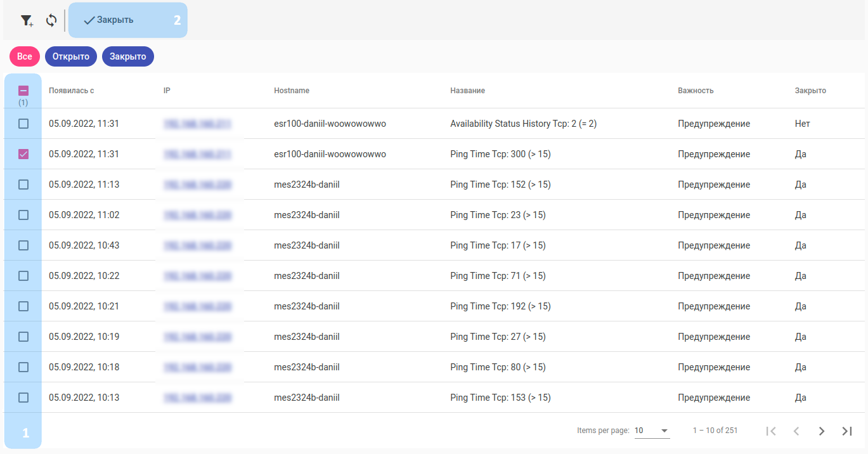Uncheck the Ping Time Tcp: 300 row
868x454 pixels.
point(23,154)
